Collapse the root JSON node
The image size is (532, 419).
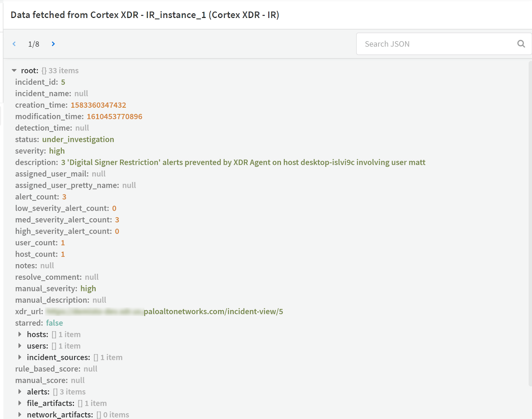(14, 70)
